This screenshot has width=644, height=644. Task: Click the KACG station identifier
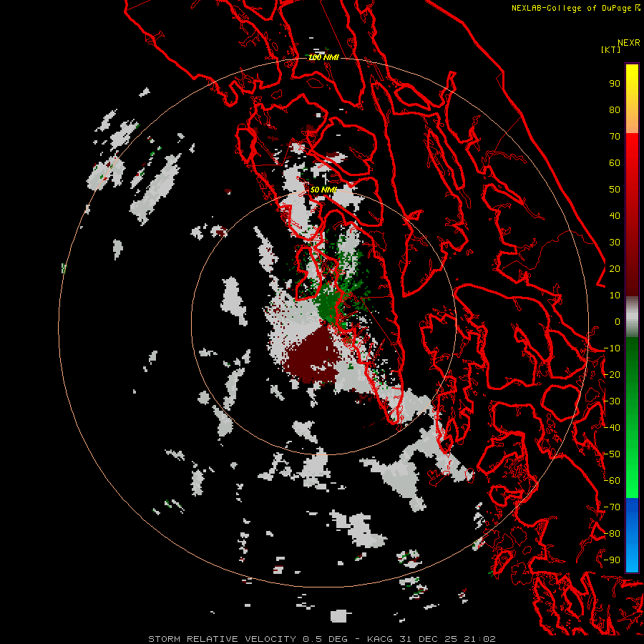point(379,639)
